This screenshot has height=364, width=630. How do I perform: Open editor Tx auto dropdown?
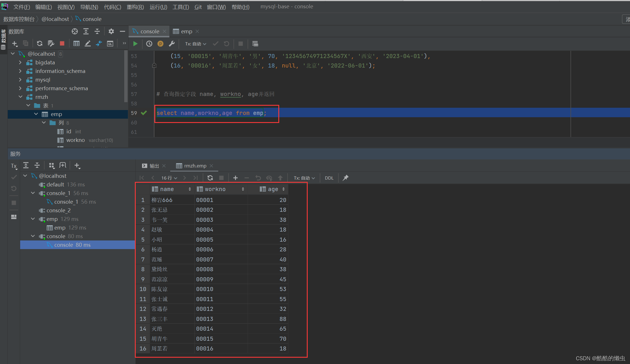[x=196, y=44]
